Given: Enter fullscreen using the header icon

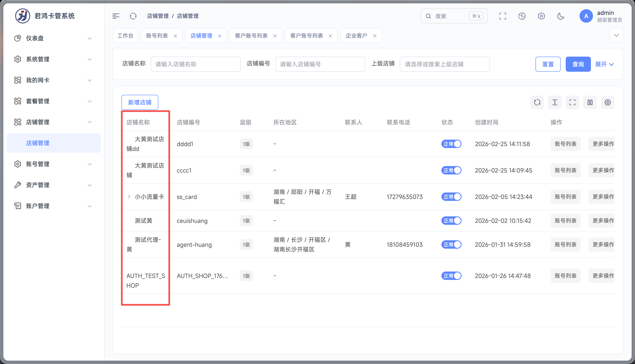Looking at the screenshot, I should point(502,16).
